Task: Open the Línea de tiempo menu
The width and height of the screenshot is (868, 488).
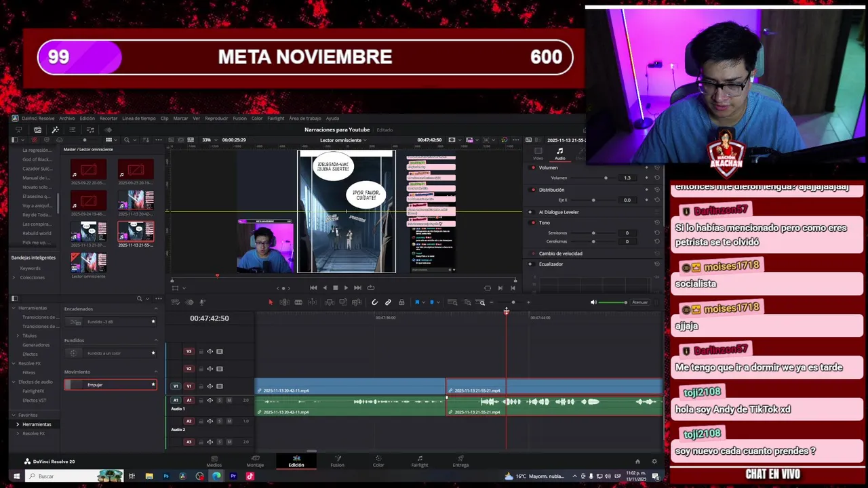Action: point(139,118)
